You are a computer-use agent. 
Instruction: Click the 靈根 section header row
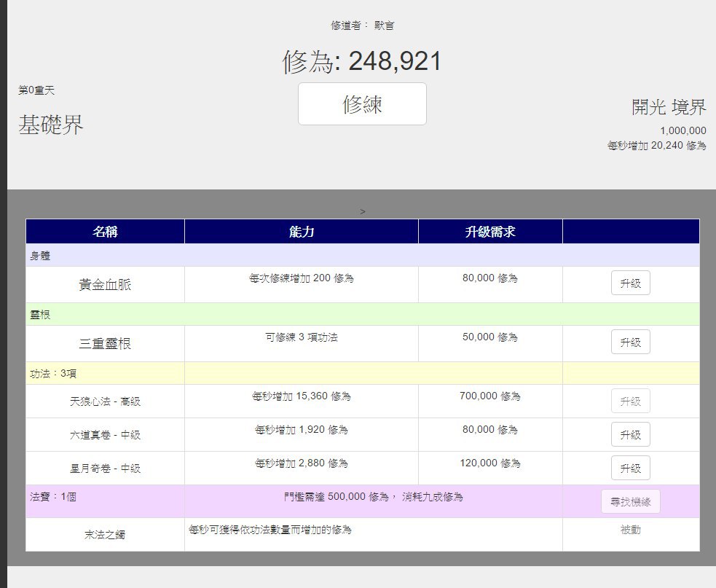pos(40,315)
